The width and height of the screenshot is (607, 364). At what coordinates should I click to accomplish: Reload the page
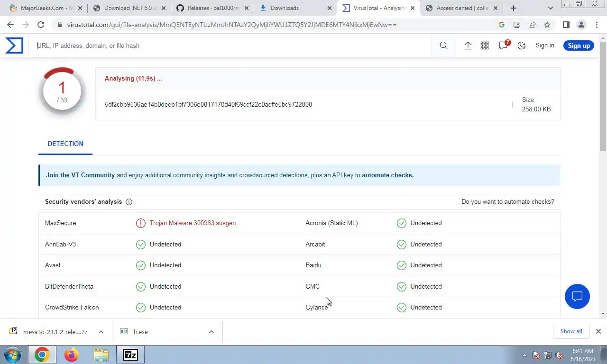coord(41,25)
